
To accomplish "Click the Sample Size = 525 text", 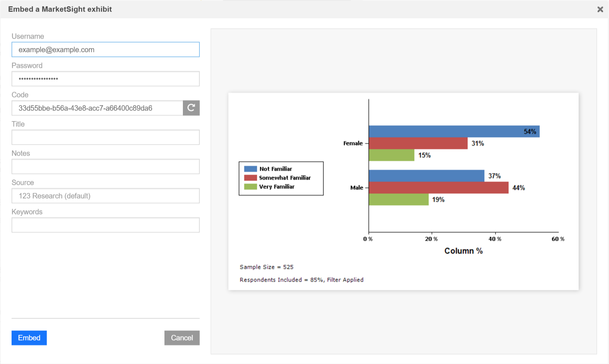I will pyautogui.click(x=266, y=267).
